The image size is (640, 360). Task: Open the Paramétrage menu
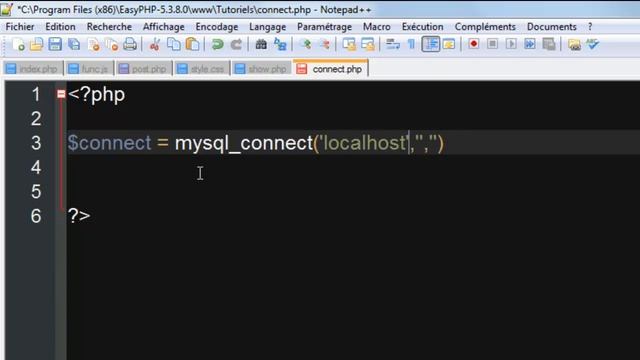[x=324, y=27]
